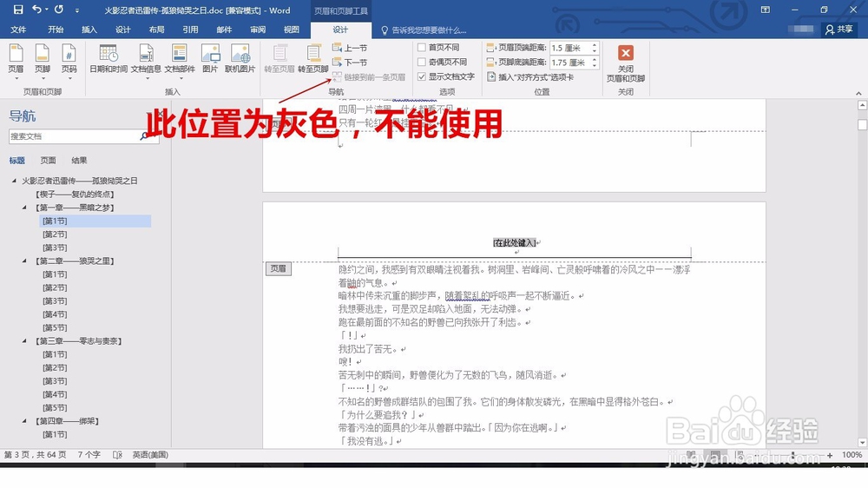The image size is (868, 488).
Task: Switch to 开始 home tab
Action: click(56, 30)
